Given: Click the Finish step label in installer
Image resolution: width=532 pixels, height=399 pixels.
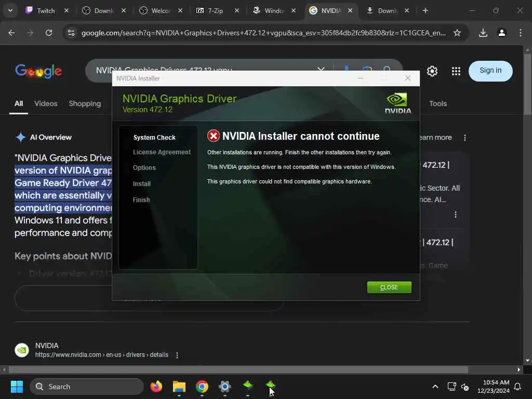Looking at the screenshot, I should pos(141,200).
